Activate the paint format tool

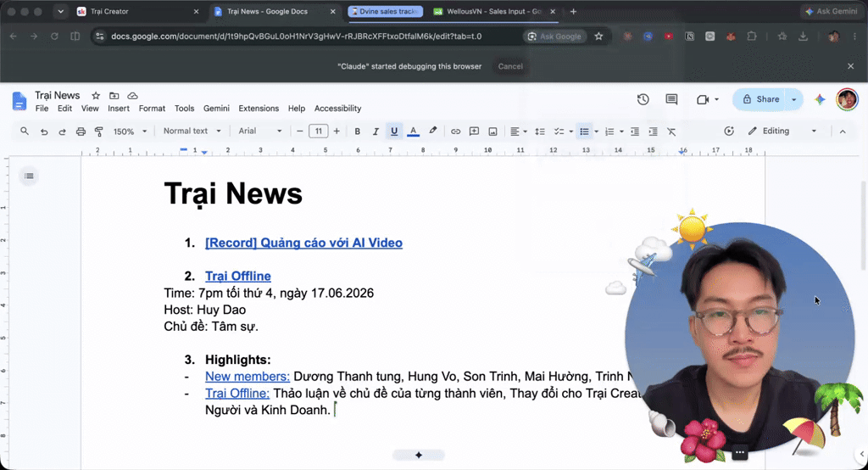(99, 131)
